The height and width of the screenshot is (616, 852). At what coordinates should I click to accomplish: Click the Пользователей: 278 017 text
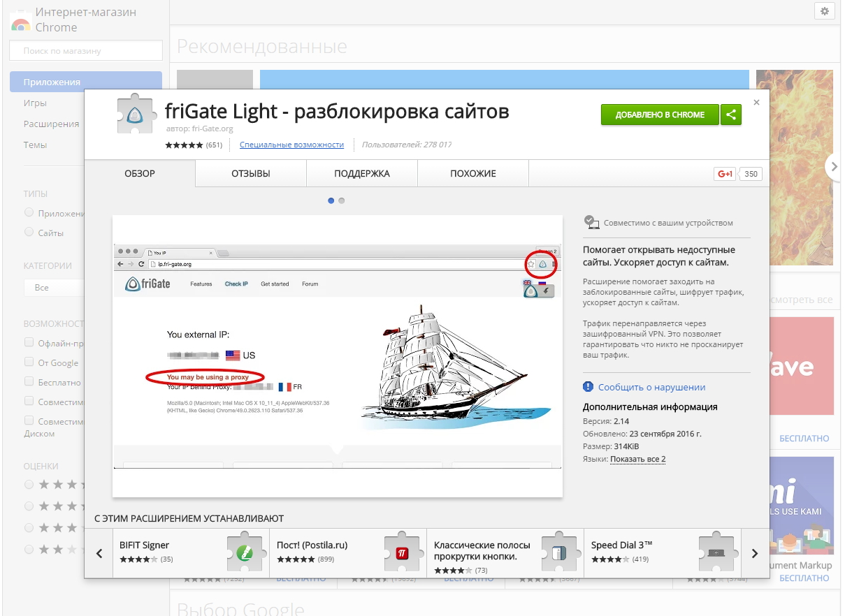point(407,145)
